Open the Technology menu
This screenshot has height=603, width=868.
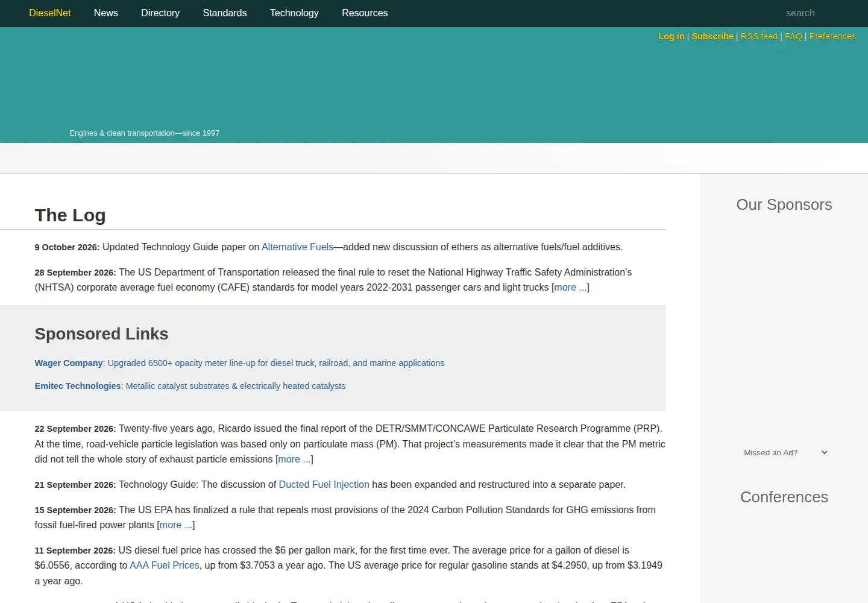294,13
